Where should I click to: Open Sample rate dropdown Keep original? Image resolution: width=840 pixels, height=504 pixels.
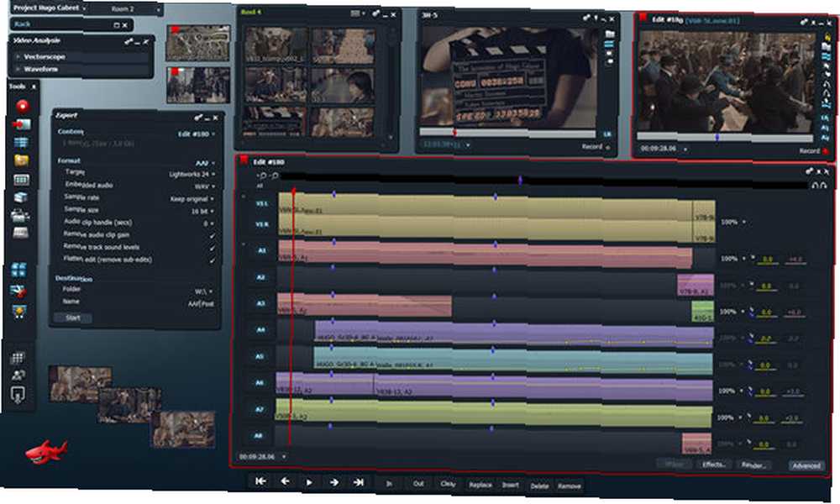pos(193,199)
